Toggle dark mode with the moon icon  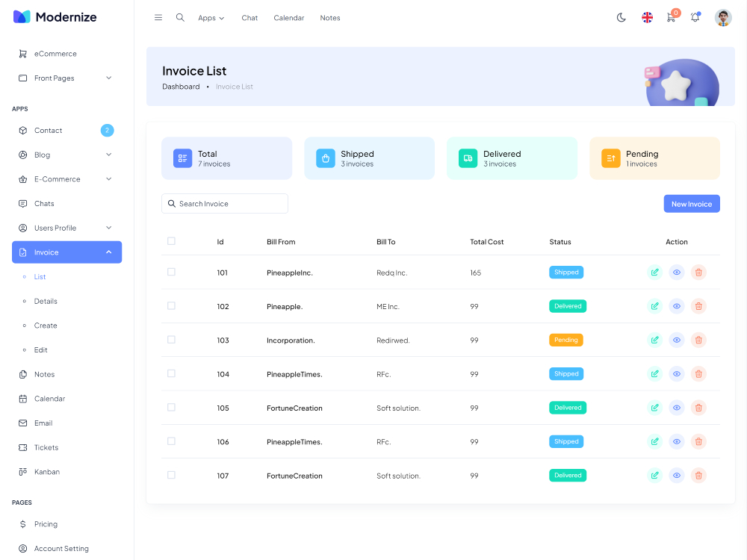click(621, 18)
